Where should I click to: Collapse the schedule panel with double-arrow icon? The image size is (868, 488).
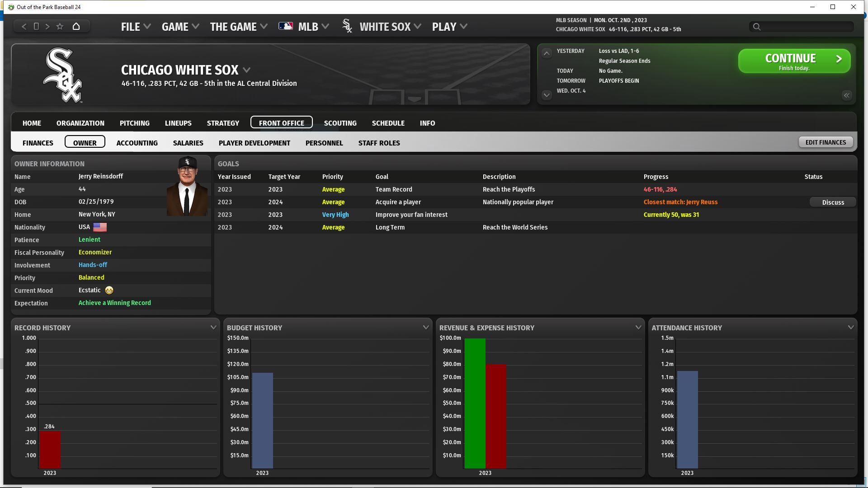847,95
